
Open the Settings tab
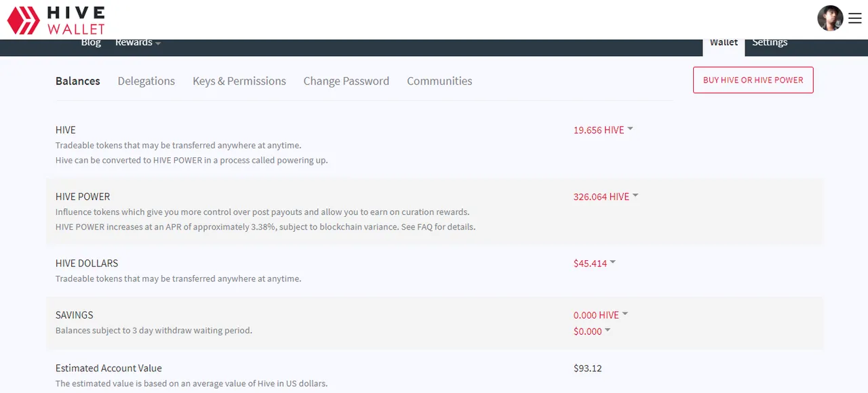[x=770, y=43]
